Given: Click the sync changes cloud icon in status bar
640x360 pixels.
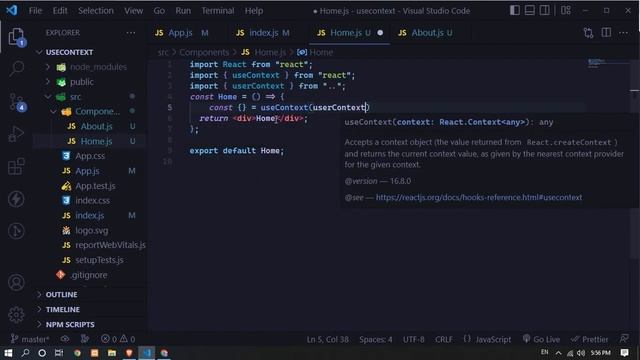Looking at the screenshot, I should tap(65, 339).
